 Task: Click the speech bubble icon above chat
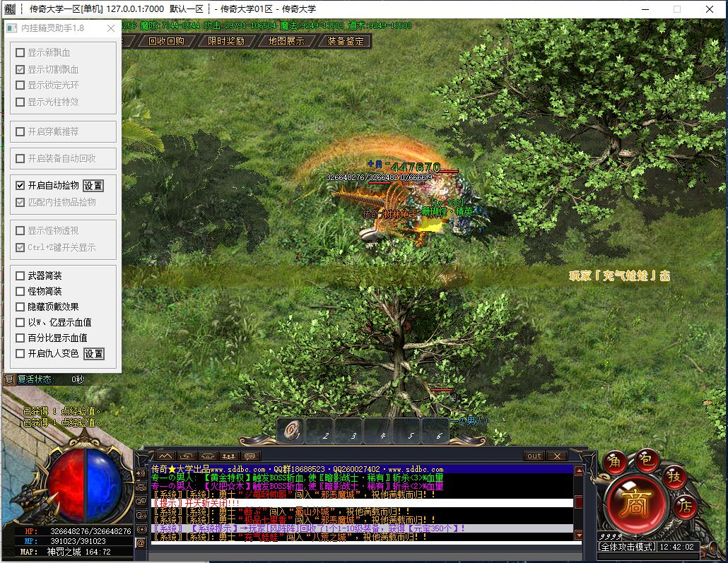[249, 456]
